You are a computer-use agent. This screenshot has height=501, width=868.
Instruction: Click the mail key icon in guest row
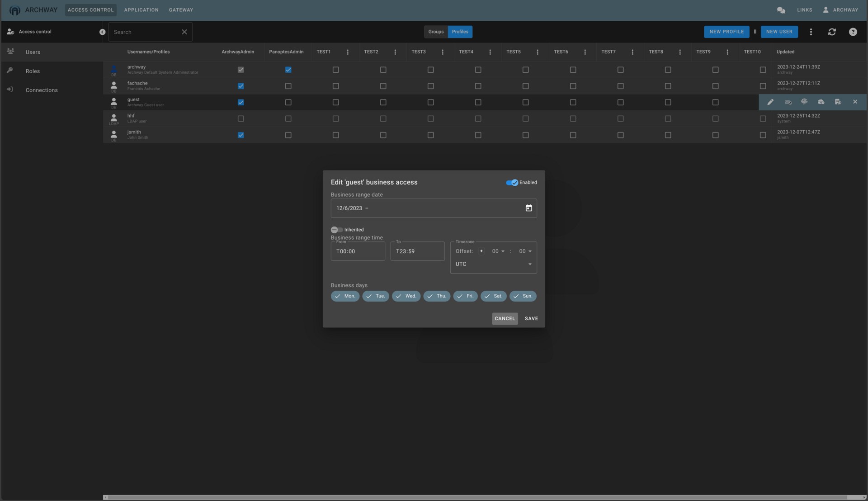click(788, 102)
